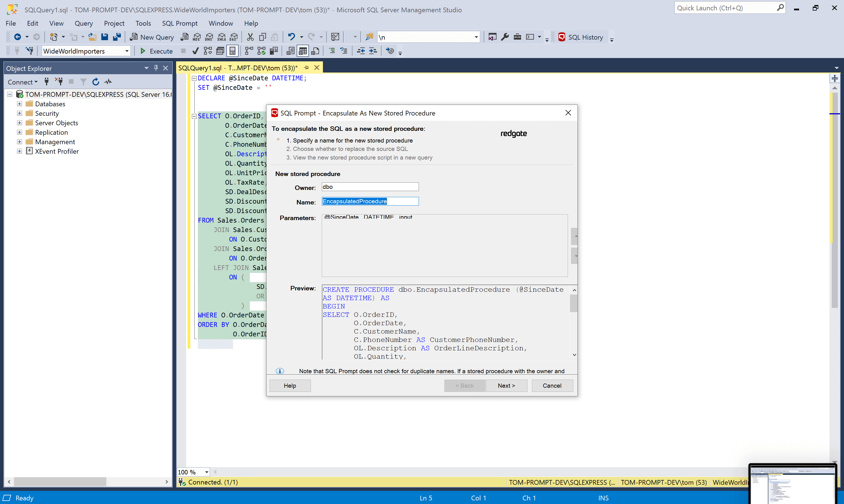The image size is (844, 504).
Task: Select the SQLQuery1.sql document tab
Action: [238, 67]
